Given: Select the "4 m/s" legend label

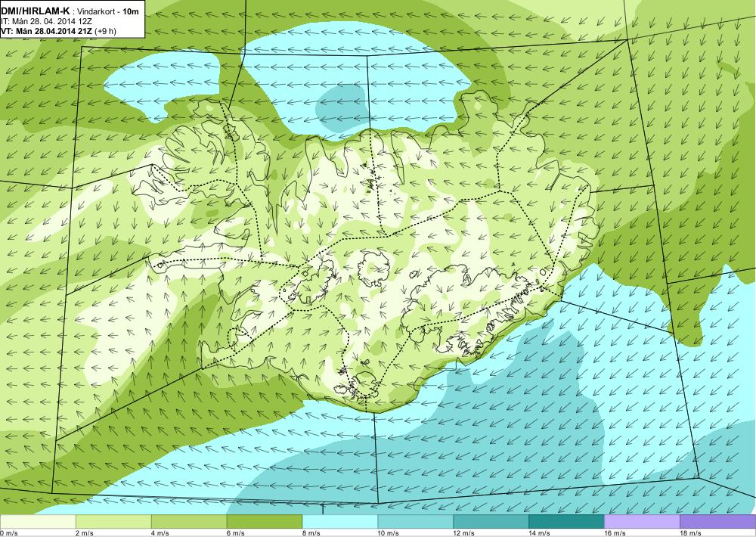Looking at the screenshot, I should point(160,533).
